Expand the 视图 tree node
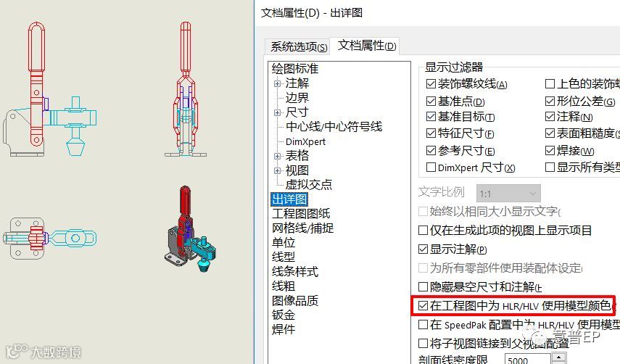This screenshot has height=364, width=620. coord(277,170)
